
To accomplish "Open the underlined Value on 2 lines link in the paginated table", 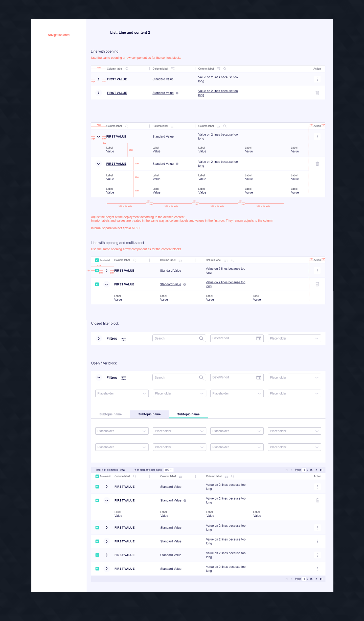I will click(x=225, y=500).
